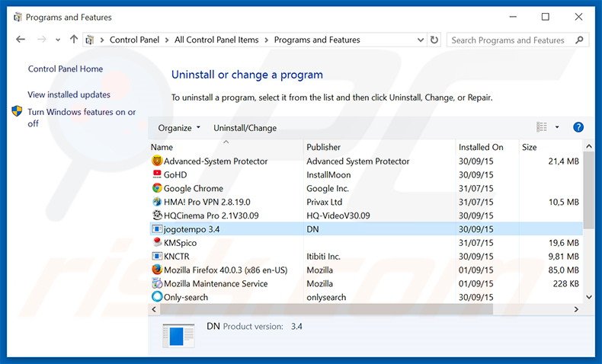Click the InstallMoon publisher cell
Image resolution: width=602 pixels, height=364 pixels.
coord(328,174)
